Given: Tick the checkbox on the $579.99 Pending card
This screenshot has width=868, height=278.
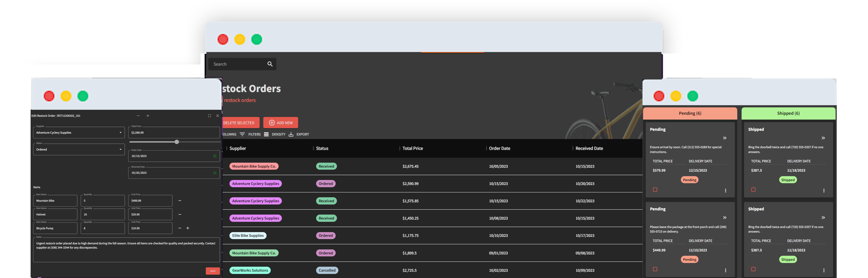Looking at the screenshot, I should click(655, 190).
